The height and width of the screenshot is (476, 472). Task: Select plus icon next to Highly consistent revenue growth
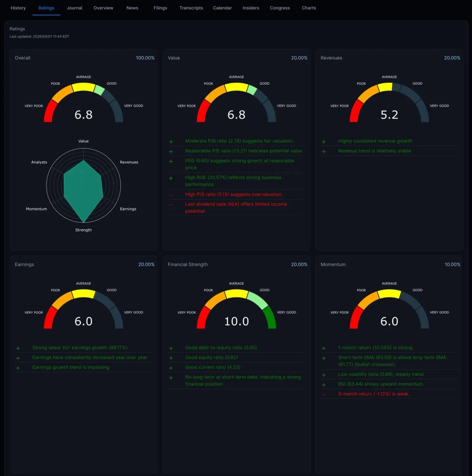(324, 141)
